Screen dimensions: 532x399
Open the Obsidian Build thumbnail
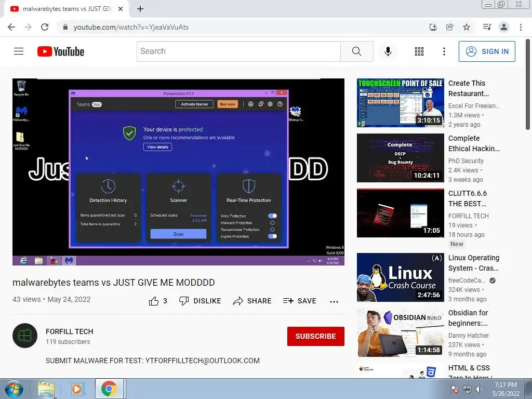coord(401,332)
